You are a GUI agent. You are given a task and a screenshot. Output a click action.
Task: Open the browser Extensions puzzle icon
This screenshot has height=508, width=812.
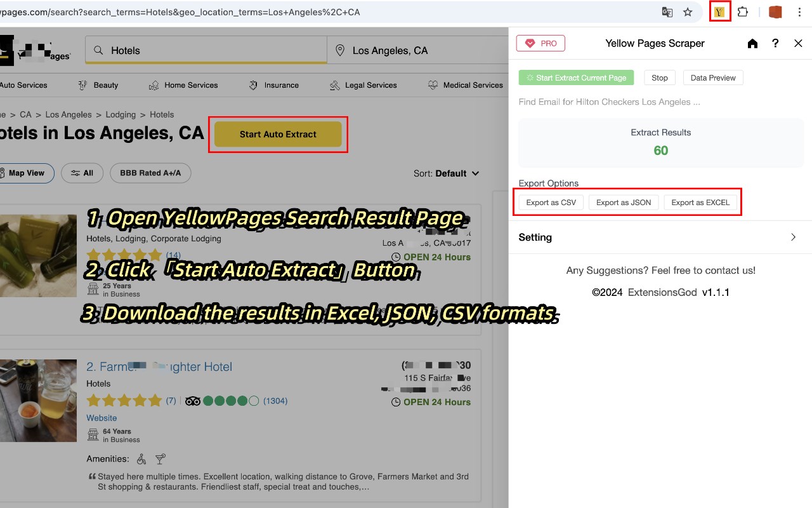[743, 12]
